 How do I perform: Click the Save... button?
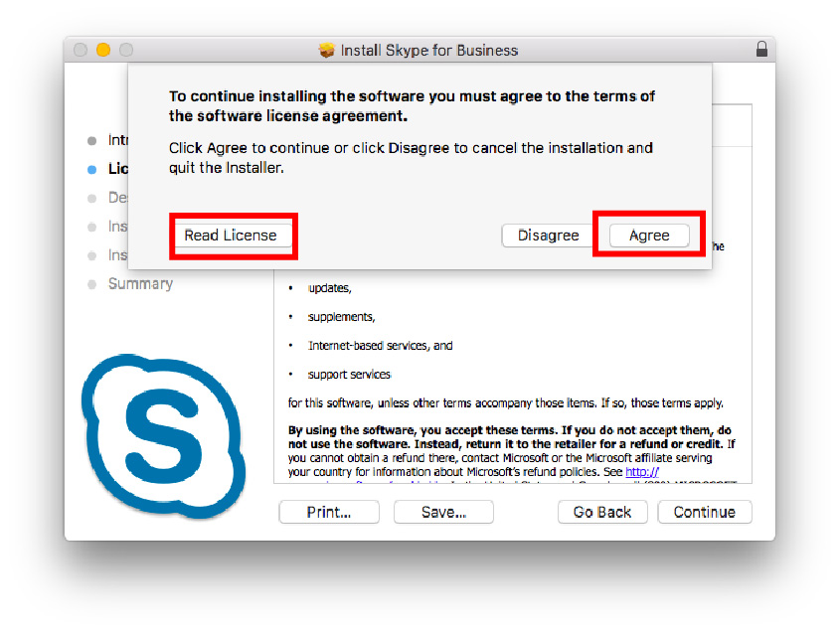pos(443,512)
